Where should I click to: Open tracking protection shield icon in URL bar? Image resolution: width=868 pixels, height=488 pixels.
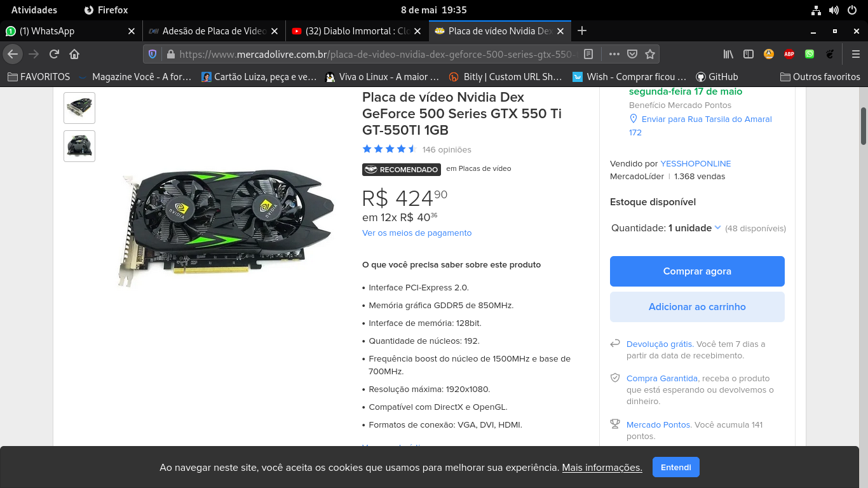click(153, 54)
